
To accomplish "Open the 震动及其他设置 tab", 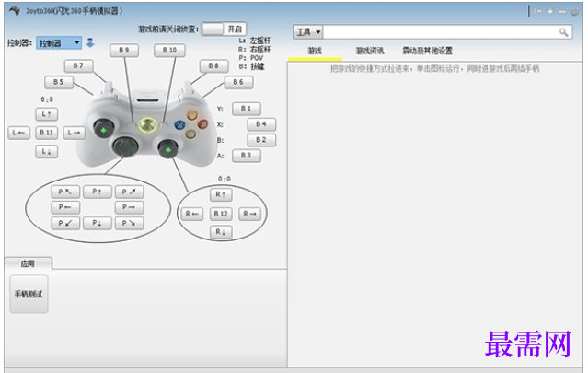I will pos(427,51).
